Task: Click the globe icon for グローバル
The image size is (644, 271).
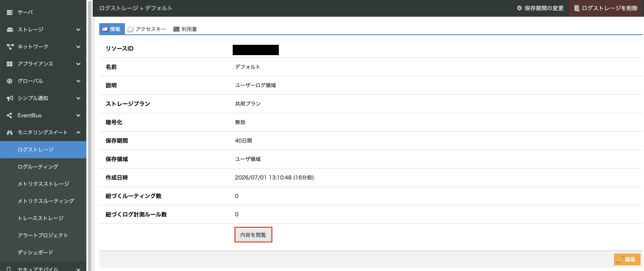Action: point(10,81)
